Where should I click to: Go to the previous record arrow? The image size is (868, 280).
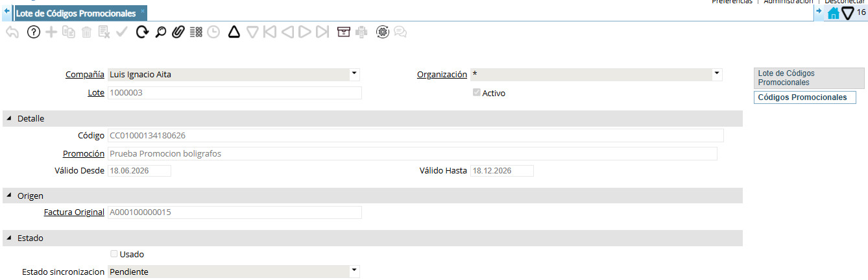(287, 32)
